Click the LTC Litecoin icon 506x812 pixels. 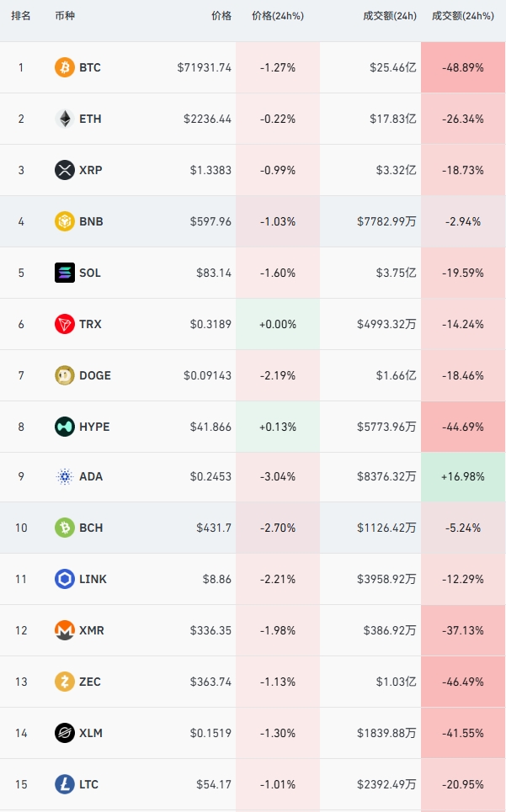pos(65,784)
